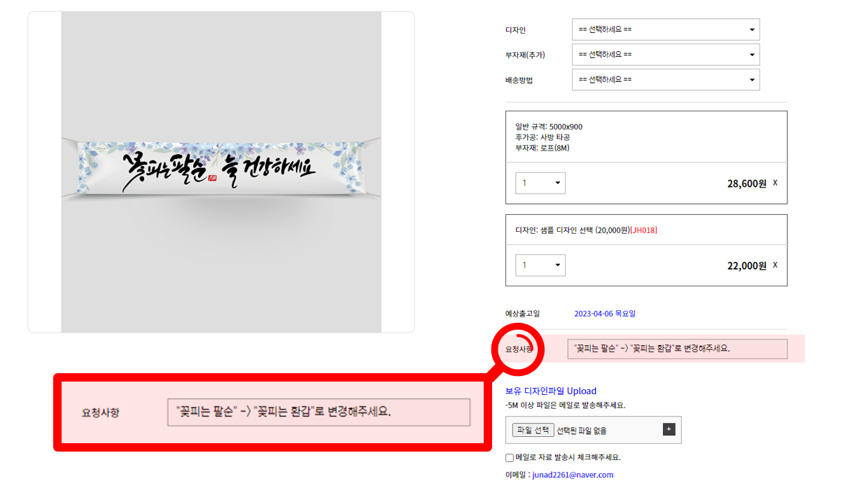Click the junad2261@naver.com email link
Image resolution: width=868 pixels, height=495 pixels.
tap(573, 475)
